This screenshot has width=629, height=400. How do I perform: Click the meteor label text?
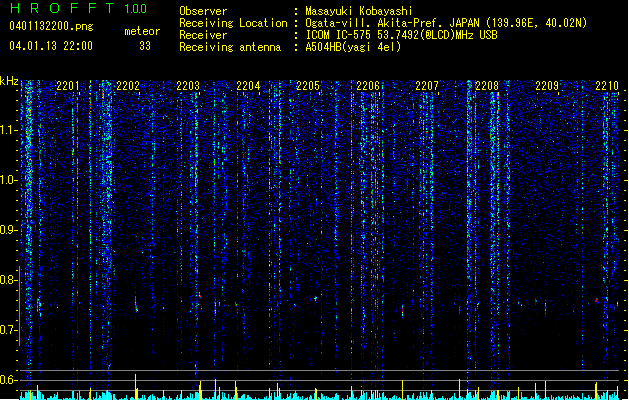tap(142, 31)
